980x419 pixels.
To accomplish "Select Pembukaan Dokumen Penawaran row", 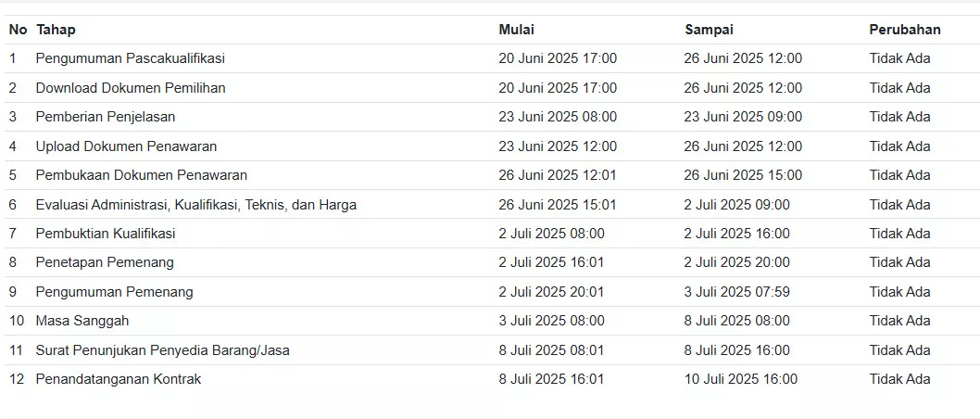I will click(x=490, y=175).
